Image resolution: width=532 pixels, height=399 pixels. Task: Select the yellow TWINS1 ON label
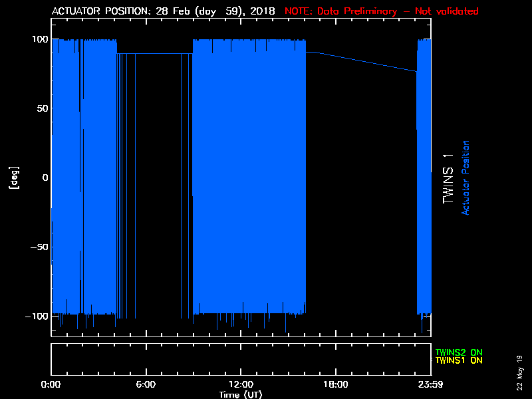pyautogui.click(x=458, y=360)
